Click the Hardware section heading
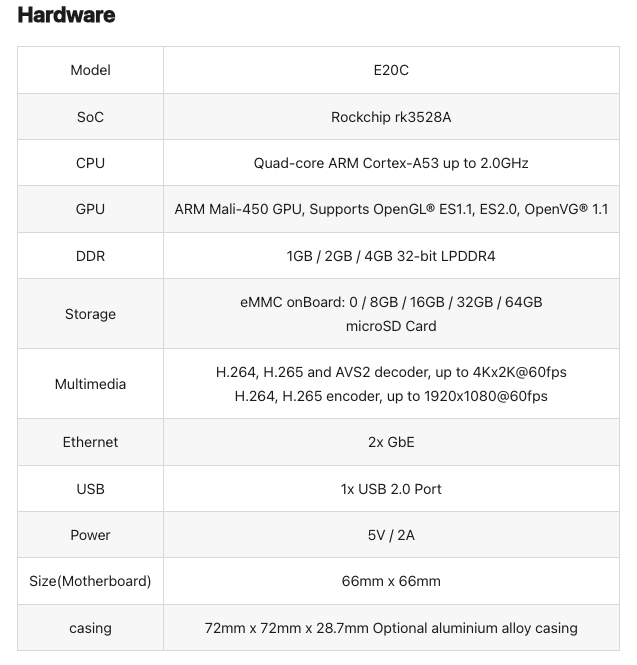637x665 pixels. [x=66, y=15]
